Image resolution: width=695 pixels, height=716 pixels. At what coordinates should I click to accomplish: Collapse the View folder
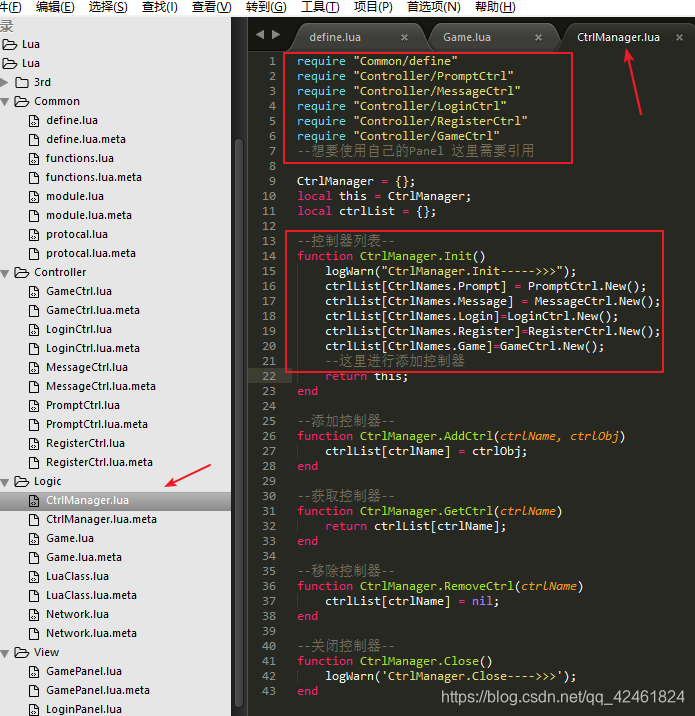tap(5, 653)
